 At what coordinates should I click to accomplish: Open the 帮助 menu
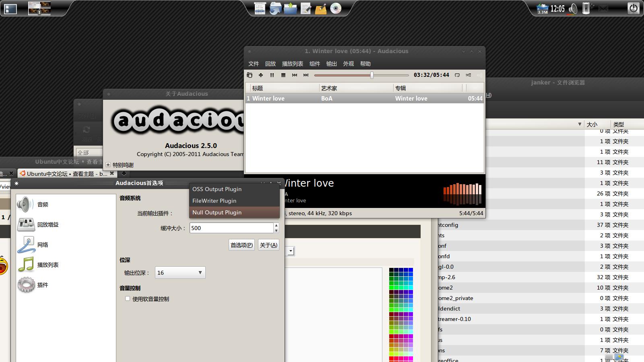click(x=365, y=64)
